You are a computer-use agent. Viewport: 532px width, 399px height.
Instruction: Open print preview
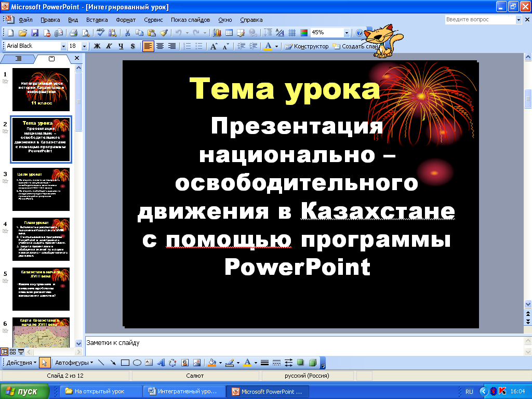(x=86, y=33)
